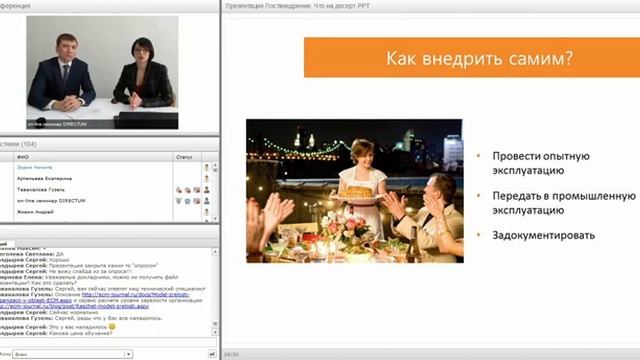Click the participant icon in the Артемьева Екатерина row

click(x=207, y=178)
